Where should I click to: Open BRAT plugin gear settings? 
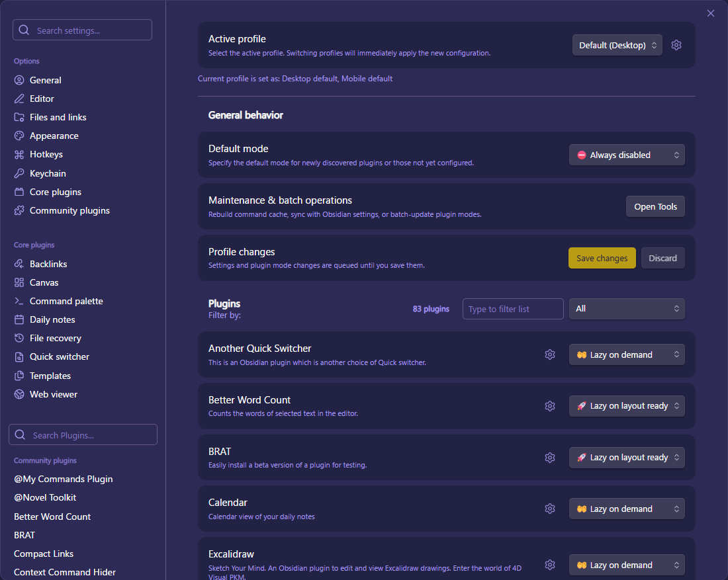click(550, 458)
